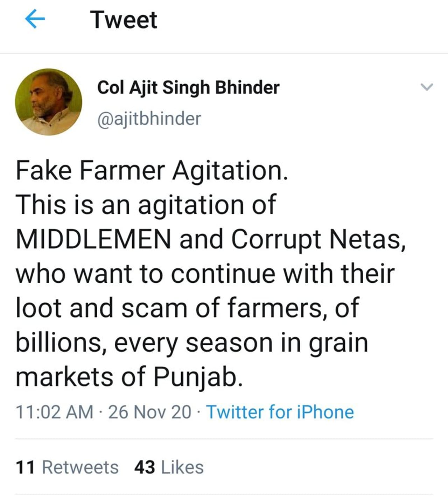Click the 26 Nov 20 date

(x=149, y=412)
